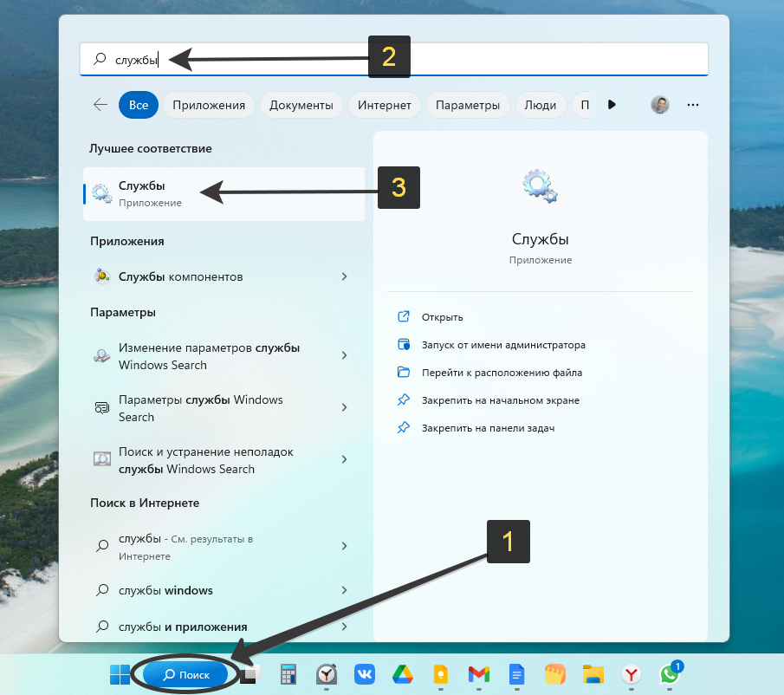Show more filter tabs with play arrow

pyautogui.click(x=612, y=105)
